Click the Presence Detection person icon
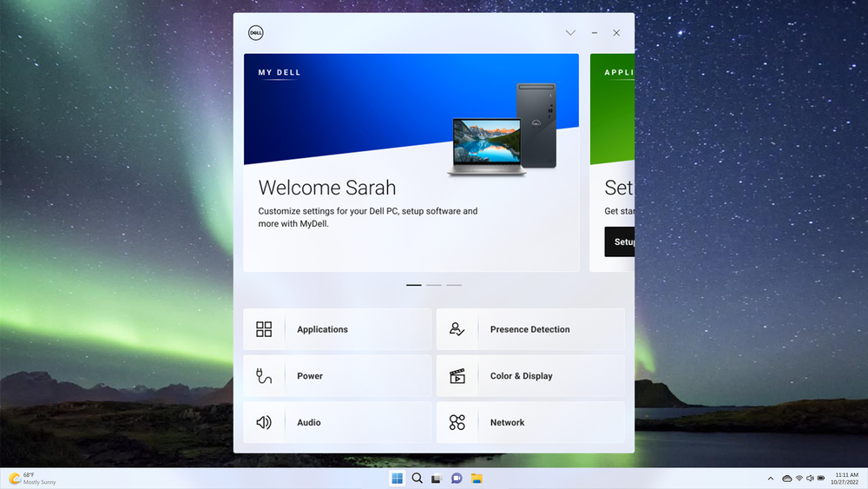This screenshot has width=868, height=489. click(457, 329)
